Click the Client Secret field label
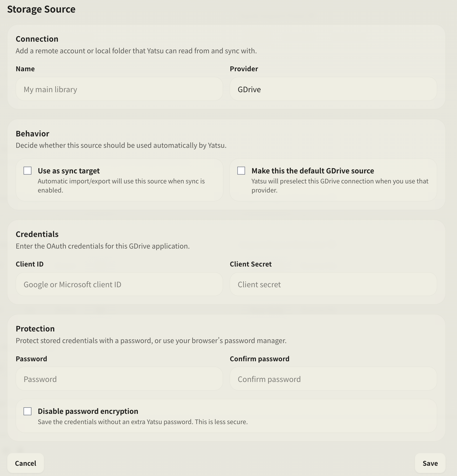This screenshot has height=476, width=457. (251, 264)
